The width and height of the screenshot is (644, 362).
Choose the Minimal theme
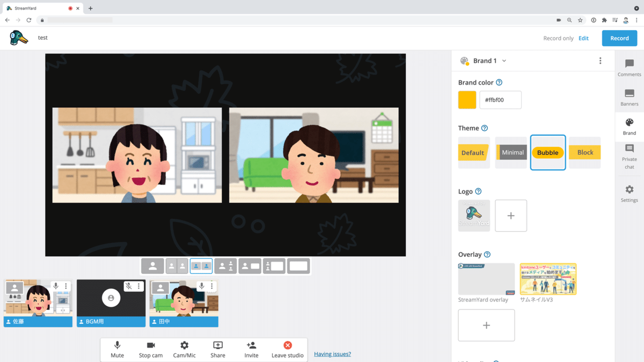point(511,153)
